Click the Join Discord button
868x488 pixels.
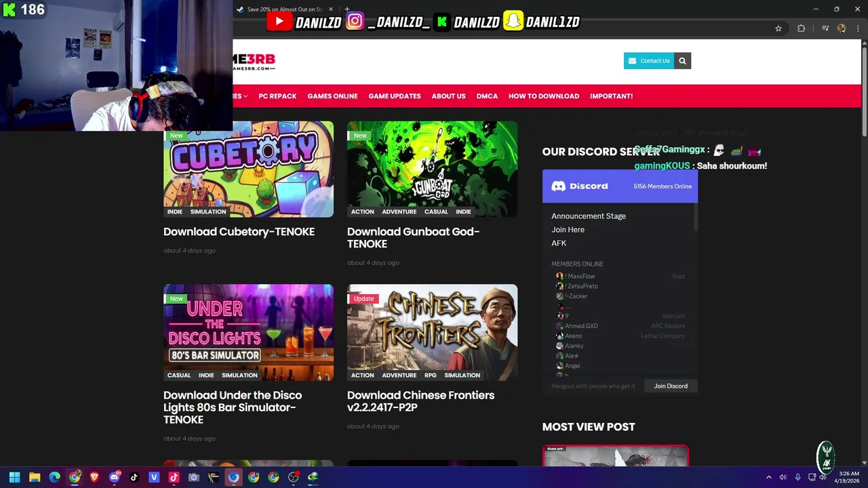coord(671,386)
